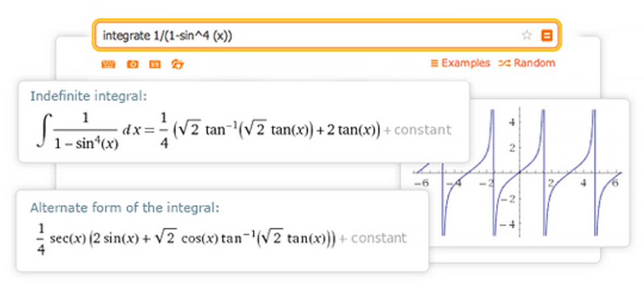
Task: Click "+ constant" in the indefinite integral result
Action: (x=418, y=129)
